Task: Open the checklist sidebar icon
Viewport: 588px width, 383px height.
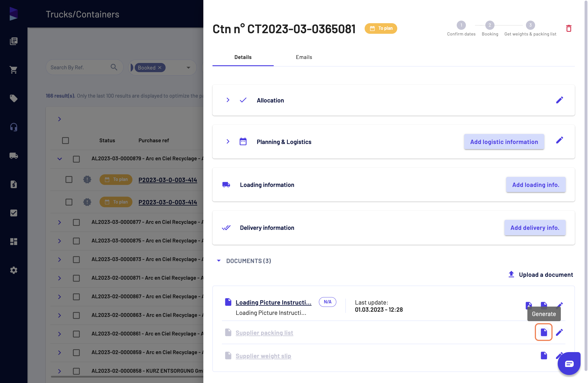Action: click(13, 213)
